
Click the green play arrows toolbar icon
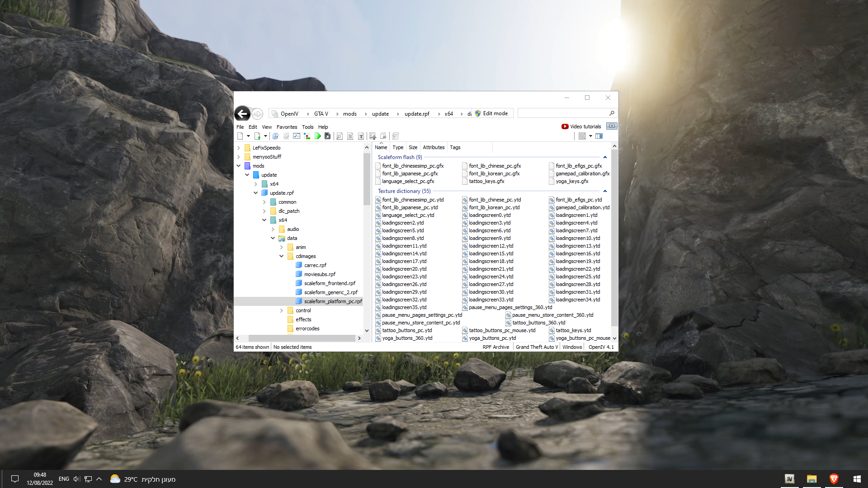click(x=317, y=136)
